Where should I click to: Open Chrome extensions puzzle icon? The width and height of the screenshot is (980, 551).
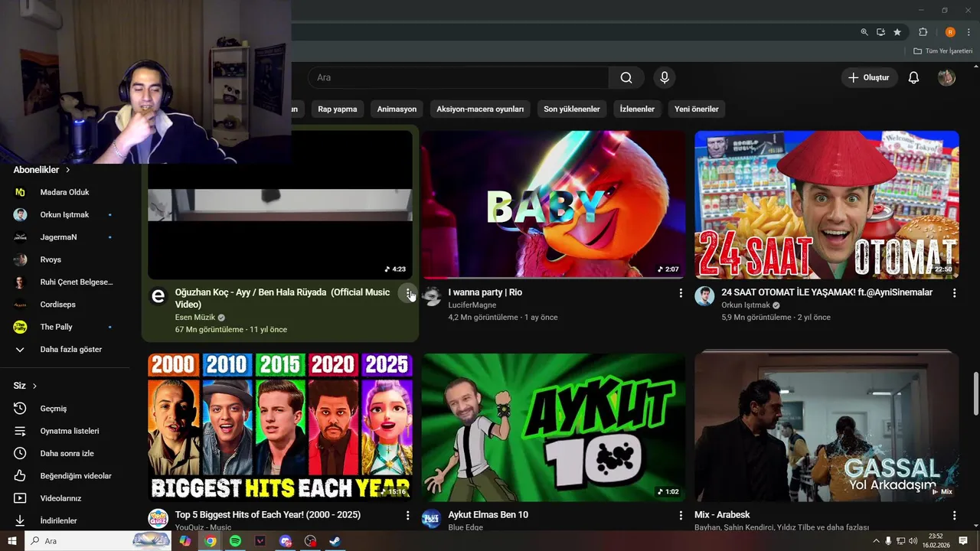[923, 32]
